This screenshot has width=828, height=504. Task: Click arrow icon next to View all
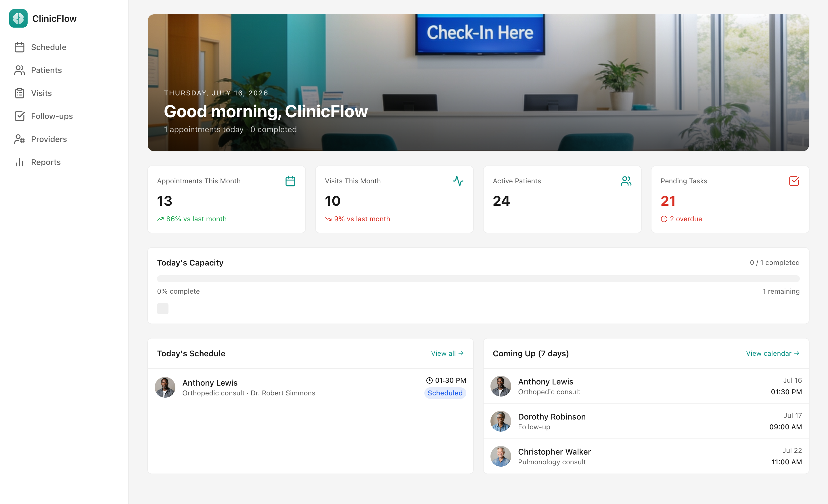(461, 353)
